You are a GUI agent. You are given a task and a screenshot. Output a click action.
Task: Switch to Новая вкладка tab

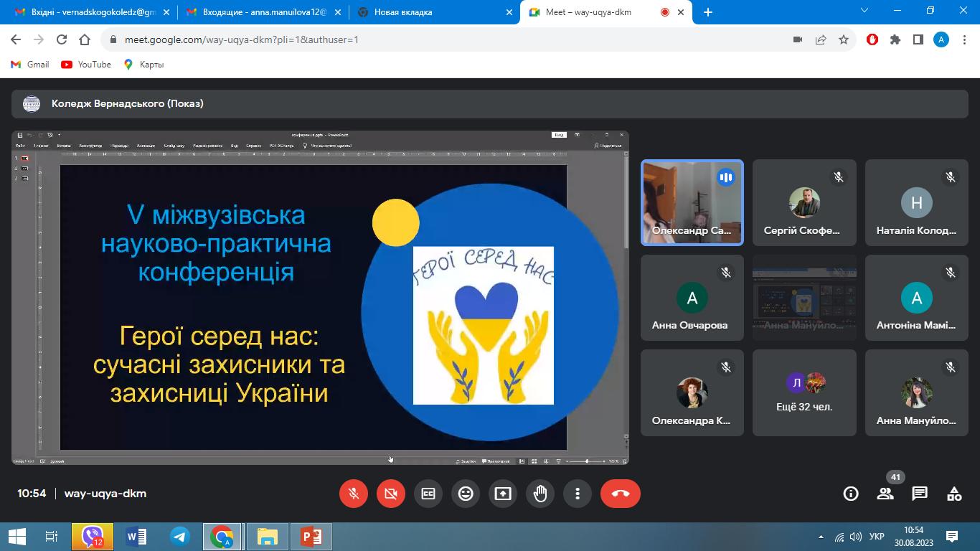coord(433,11)
